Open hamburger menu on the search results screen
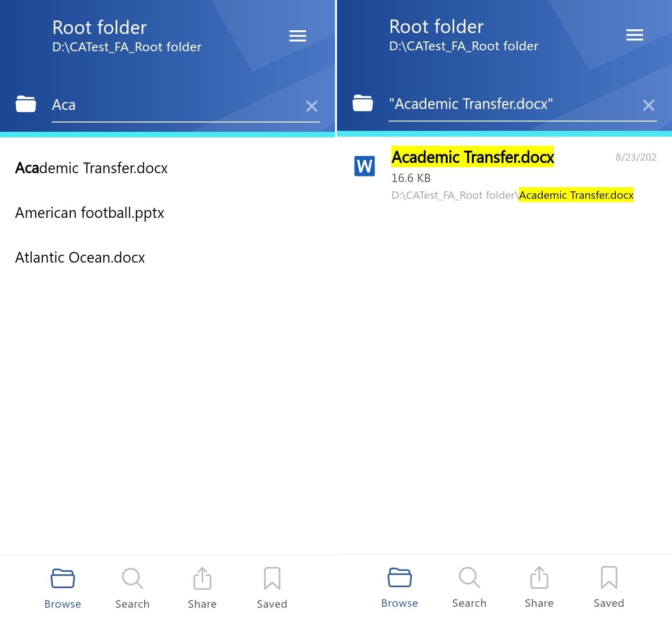 [x=634, y=35]
